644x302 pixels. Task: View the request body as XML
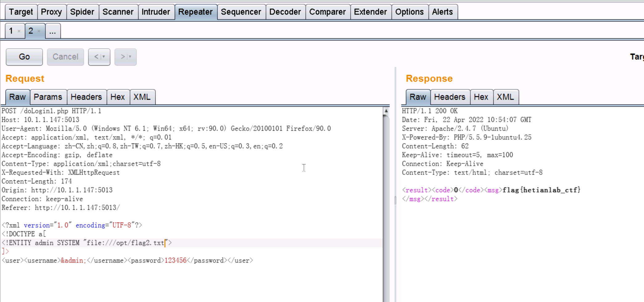point(142,97)
